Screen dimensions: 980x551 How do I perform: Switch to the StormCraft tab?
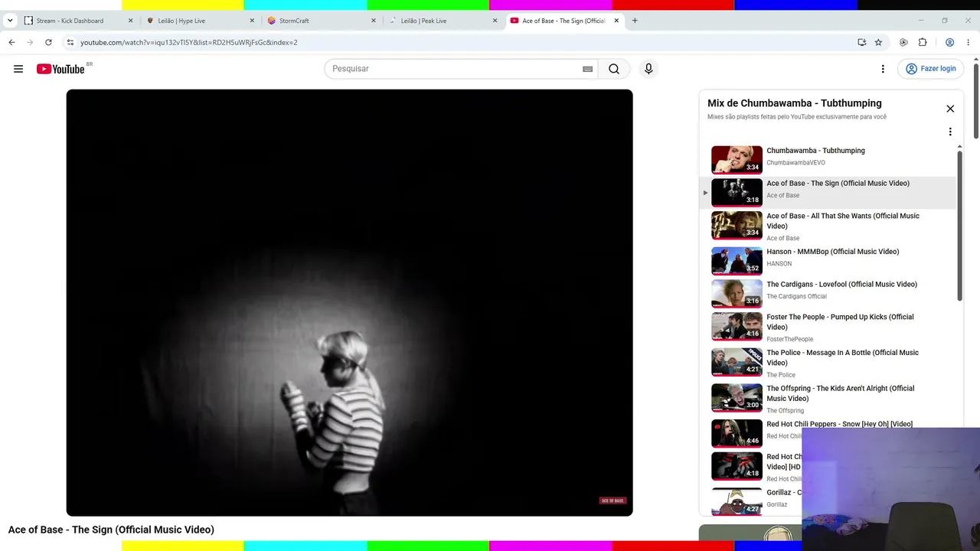(x=321, y=21)
